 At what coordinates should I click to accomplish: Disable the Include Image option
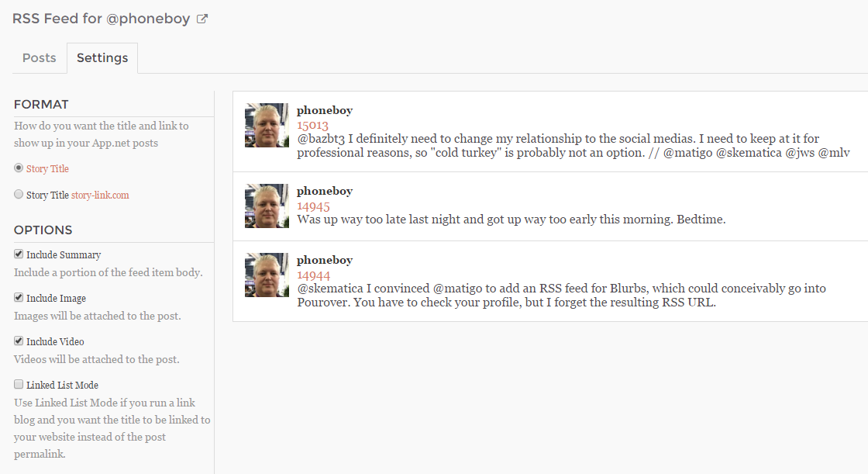19,298
